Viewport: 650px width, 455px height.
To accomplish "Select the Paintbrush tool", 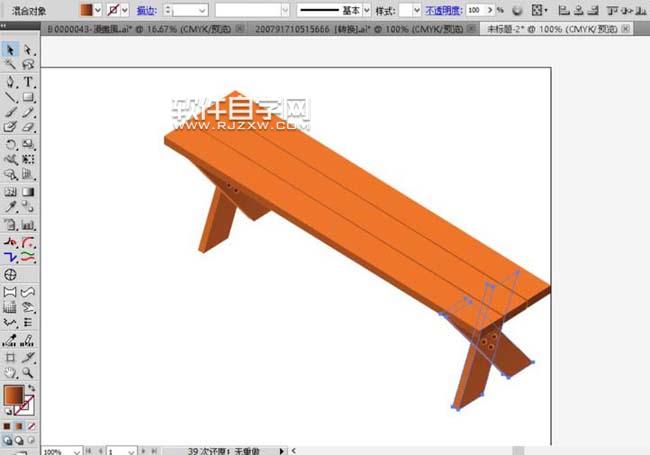I will coord(10,112).
